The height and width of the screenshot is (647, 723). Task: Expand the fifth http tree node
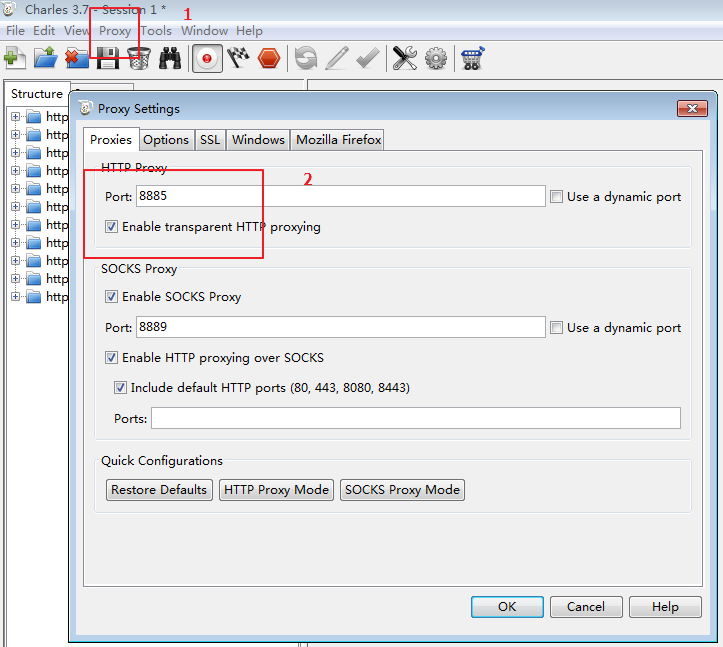point(16,189)
